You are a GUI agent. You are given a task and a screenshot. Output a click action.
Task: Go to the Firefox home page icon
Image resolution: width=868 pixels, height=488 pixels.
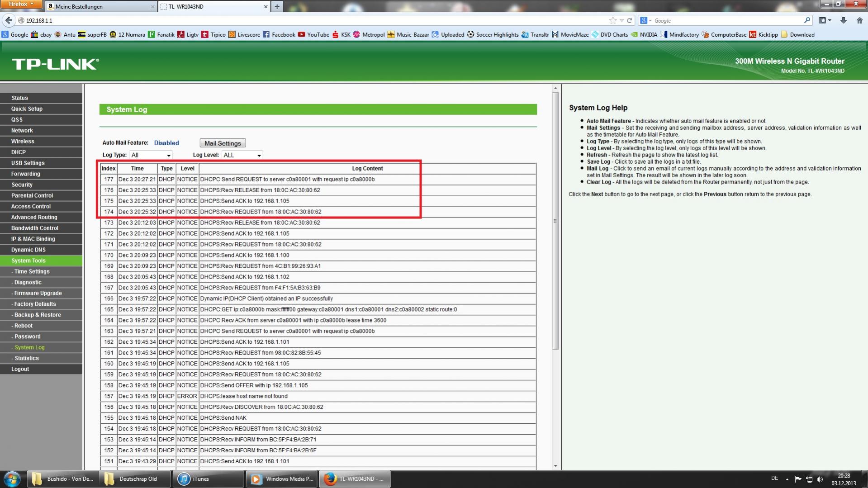point(860,20)
